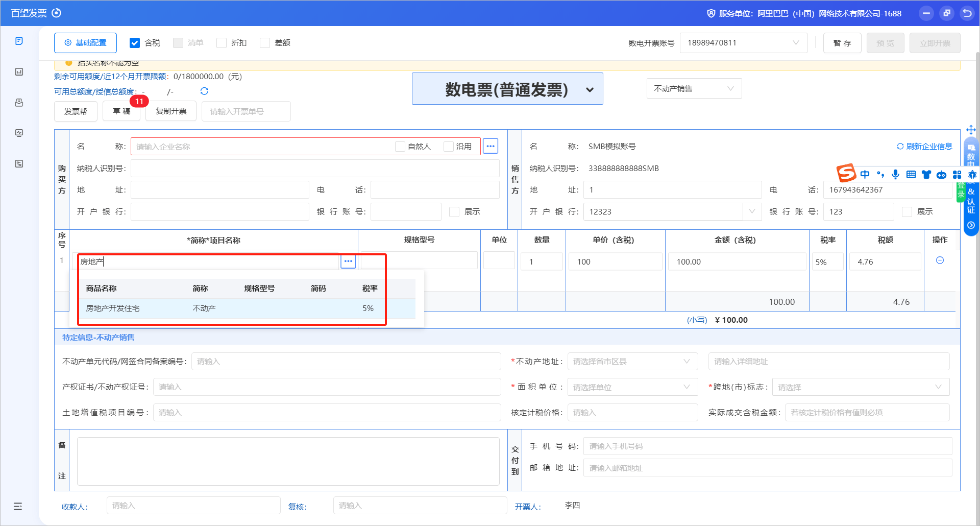Check buyer bank account 展示 checkbox
Viewport: 980px width, 526px height.
(x=454, y=211)
